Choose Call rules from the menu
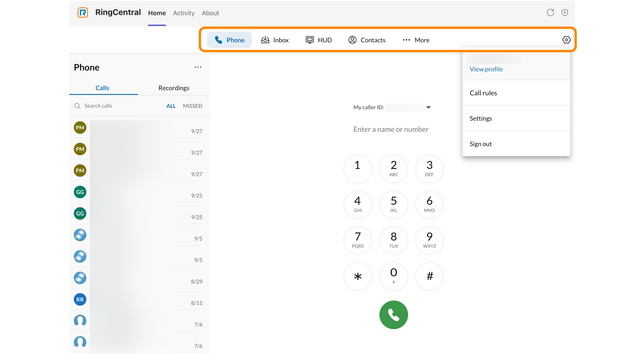 click(x=516, y=93)
